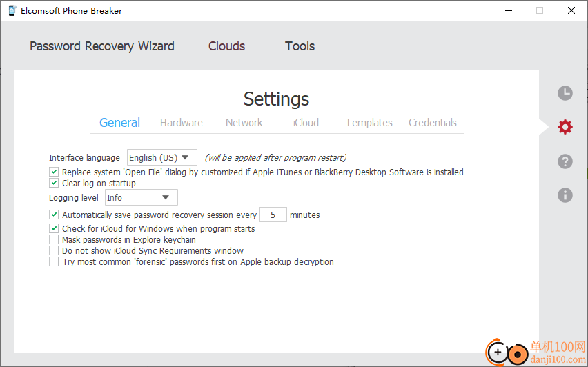
Task: Open the Templates tab
Action: point(369,123)
